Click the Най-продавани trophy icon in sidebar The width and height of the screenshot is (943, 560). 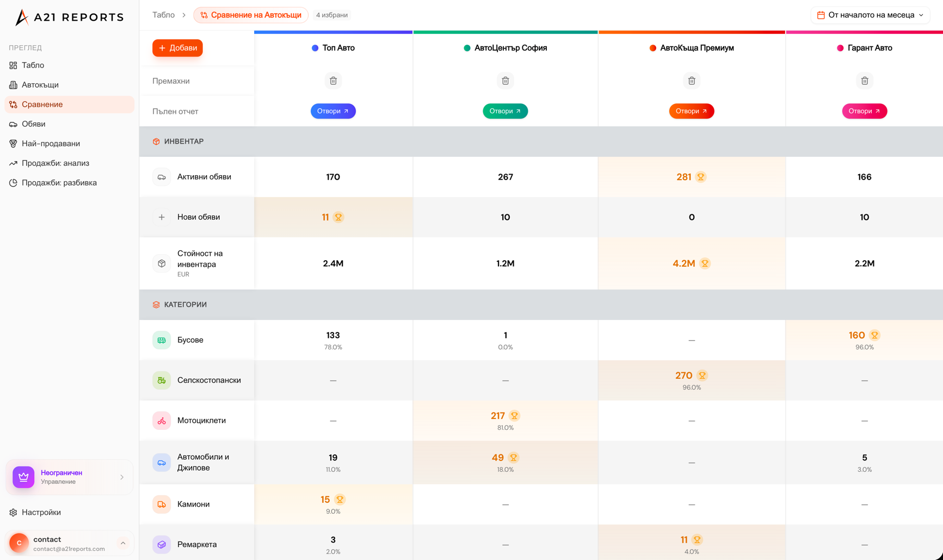(x=13, y=143)
